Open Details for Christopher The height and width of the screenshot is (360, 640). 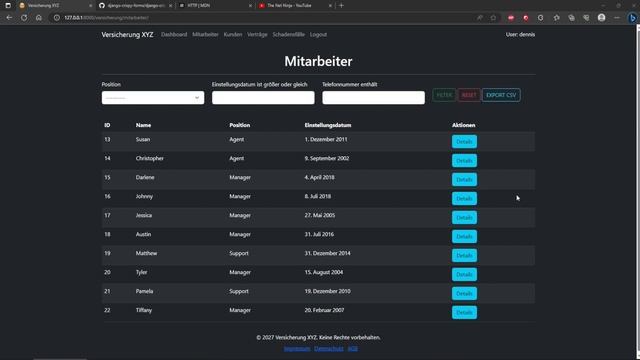[464, 161]
